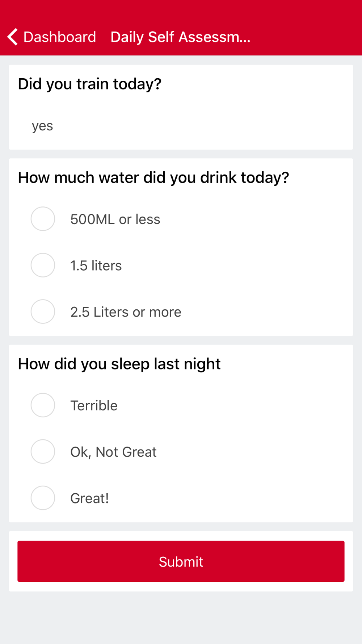Choose the '1.5 liters' radio circle

point(43,265)
